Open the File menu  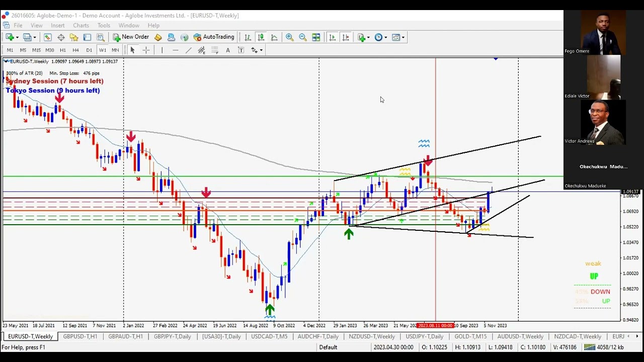[18, 26]
